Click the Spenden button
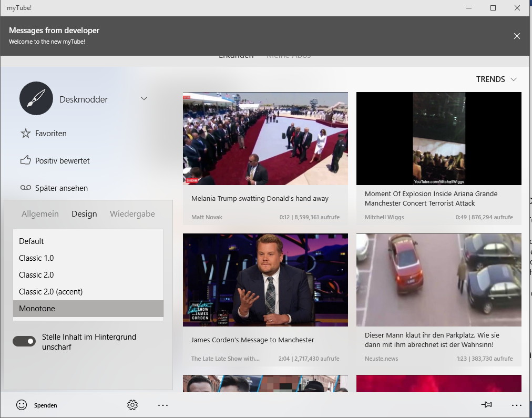This screenshot has height=418, width=532. [45, 405]
